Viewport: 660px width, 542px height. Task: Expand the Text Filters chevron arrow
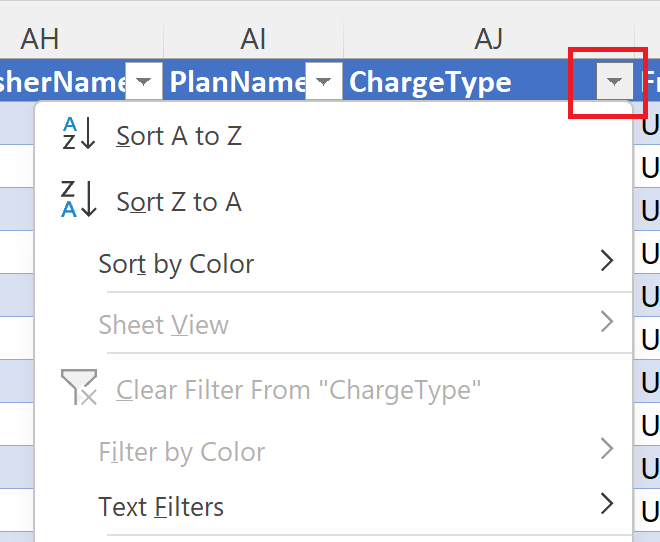[x=606, y=504]
